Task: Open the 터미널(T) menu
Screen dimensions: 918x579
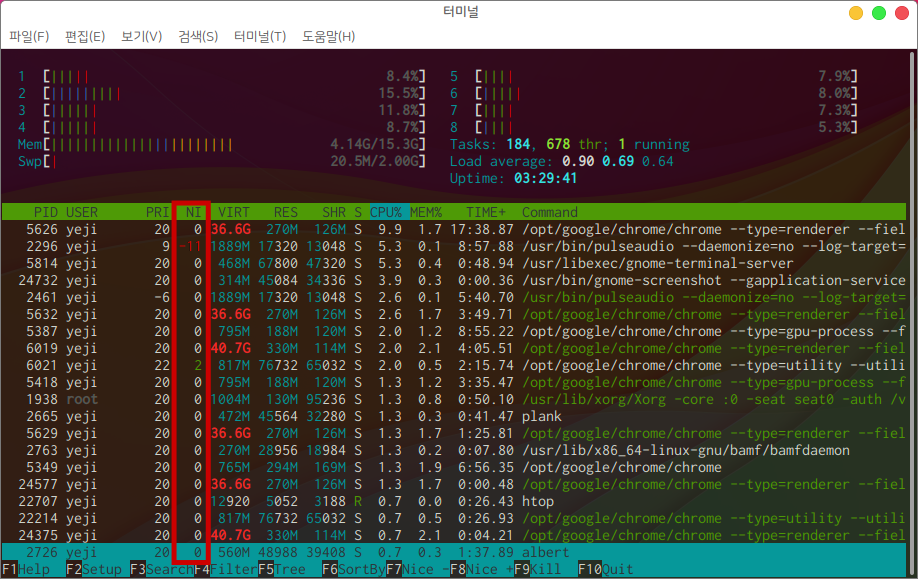Action: pyautogui.click(x=260, y=37)
